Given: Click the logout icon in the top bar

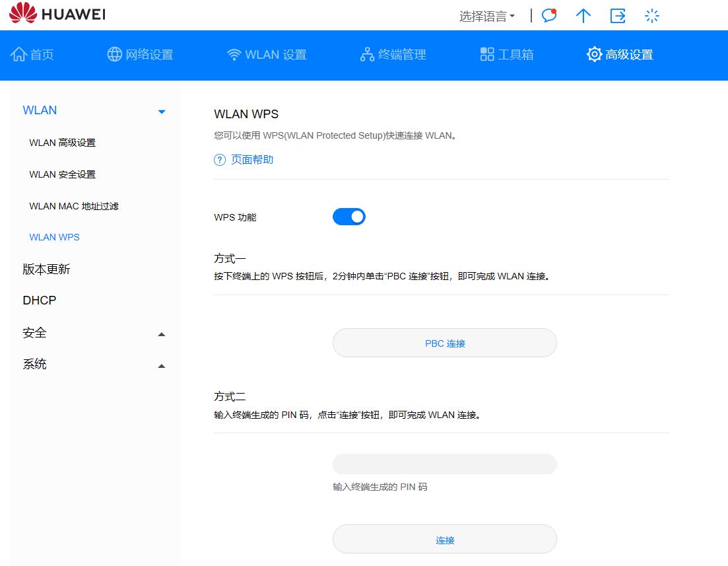Looking at the screenshot, I should [618, 15].
